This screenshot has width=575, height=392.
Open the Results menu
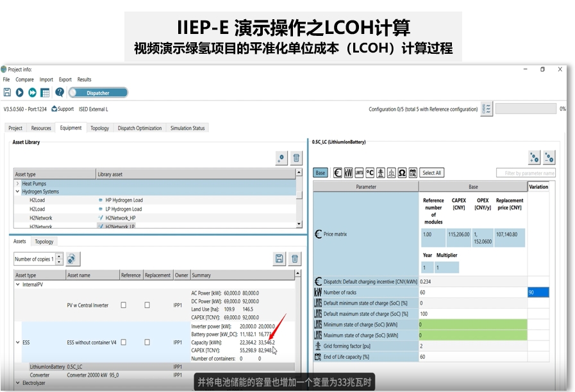[84, 79]
